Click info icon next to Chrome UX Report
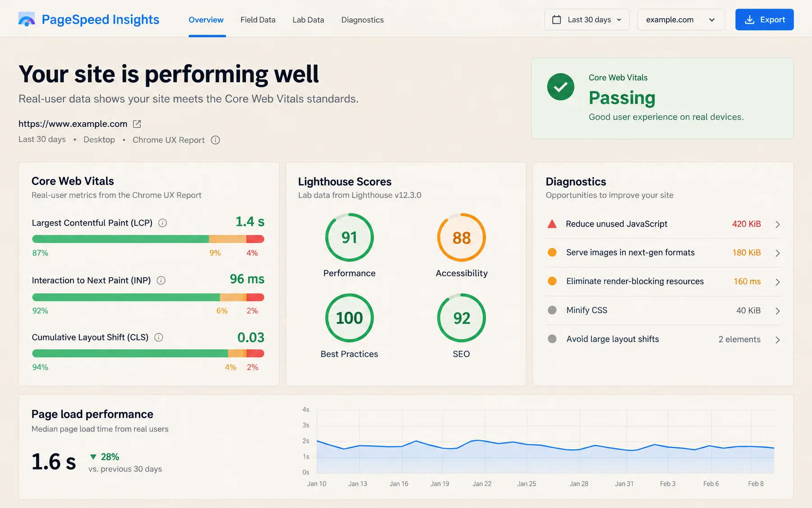 tap(216, 140)
